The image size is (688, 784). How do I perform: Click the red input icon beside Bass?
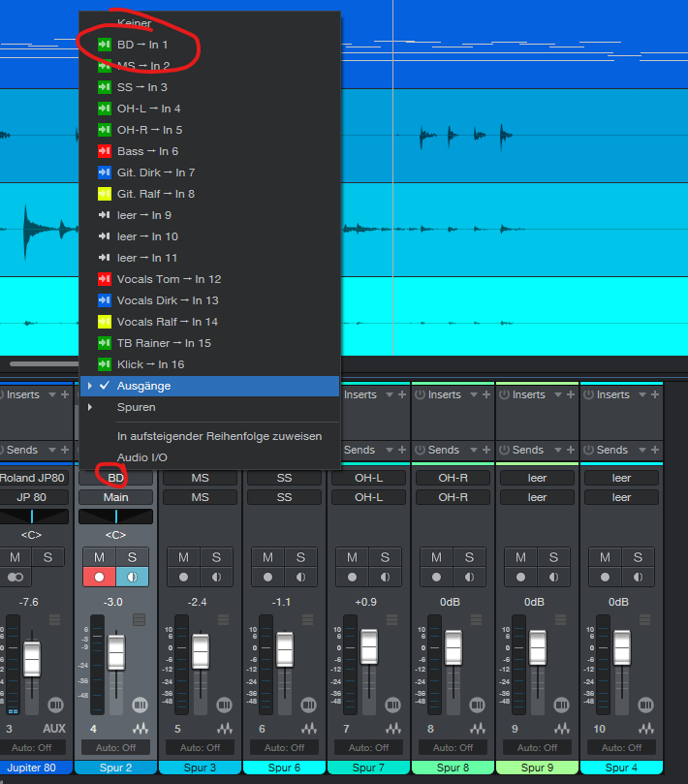[105, 151]
